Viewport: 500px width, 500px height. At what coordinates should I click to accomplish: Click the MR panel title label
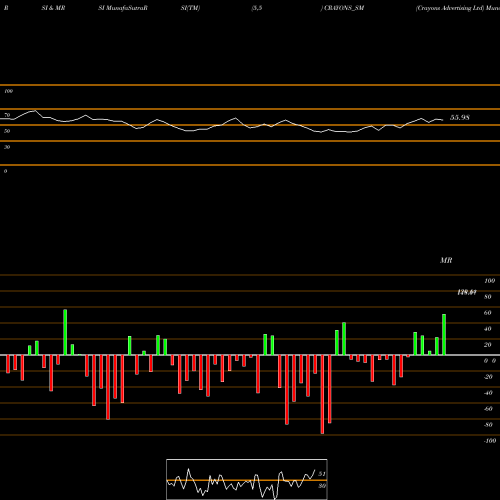pyautogui.click(x=446, y=260)
